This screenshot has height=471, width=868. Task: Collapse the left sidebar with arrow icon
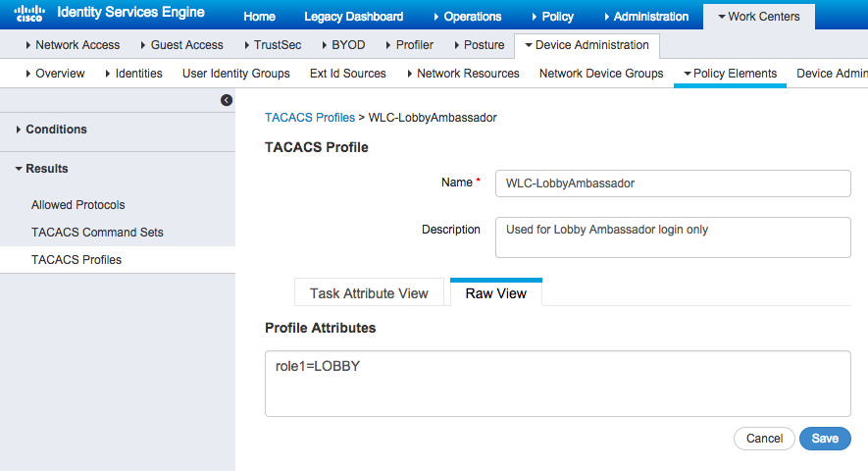click(x=227, y=100)
